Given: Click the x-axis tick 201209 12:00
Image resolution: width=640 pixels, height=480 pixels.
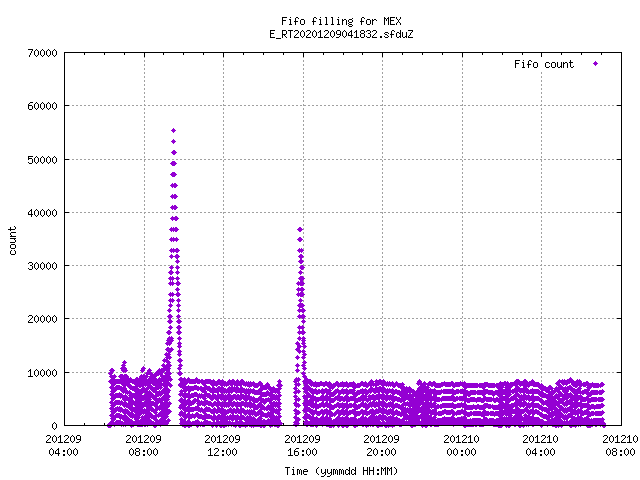Looking at the screenshot, I should pyautogui.click(x=222, y=446).
